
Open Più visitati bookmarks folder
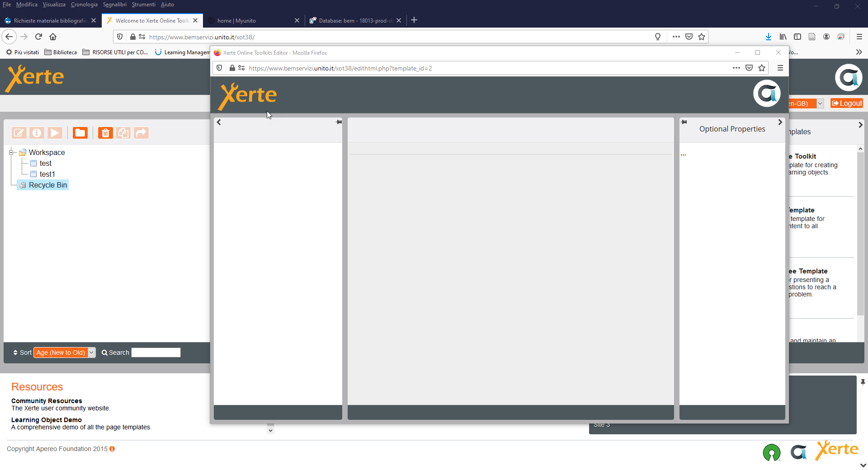click(x=23, y=52)
